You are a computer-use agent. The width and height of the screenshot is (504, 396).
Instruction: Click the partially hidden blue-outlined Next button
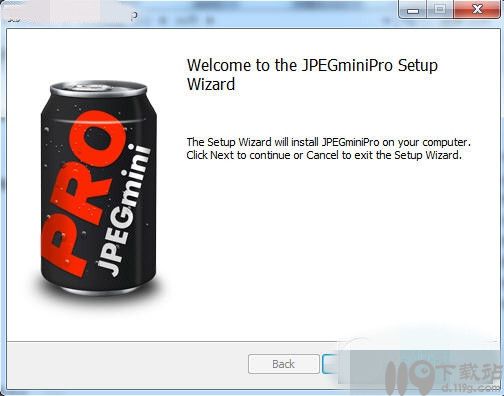coord(330,364)
